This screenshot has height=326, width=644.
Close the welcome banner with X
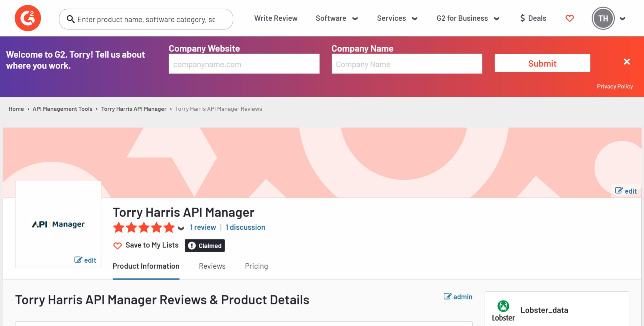(x=627, y=61)
